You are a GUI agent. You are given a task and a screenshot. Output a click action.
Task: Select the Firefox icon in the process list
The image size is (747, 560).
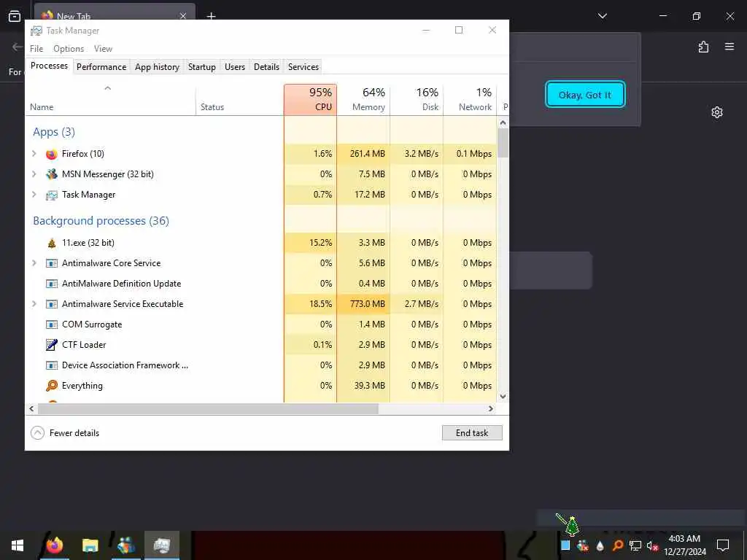tap(52, 154)
